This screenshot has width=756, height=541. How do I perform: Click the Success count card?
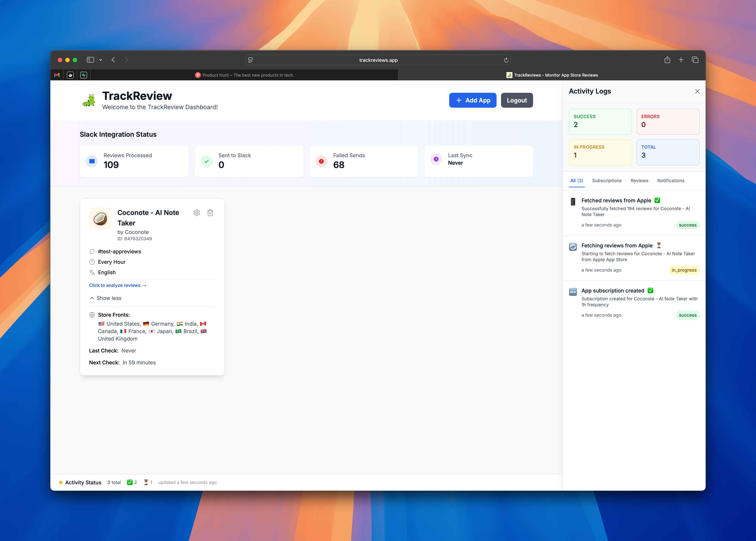click(600, 122)
